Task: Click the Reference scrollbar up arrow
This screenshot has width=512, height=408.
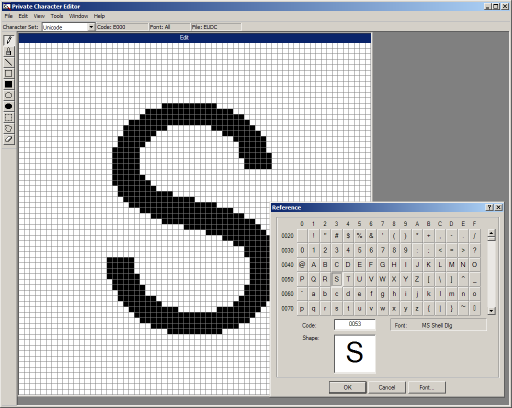Action: (x=491, y=233)
